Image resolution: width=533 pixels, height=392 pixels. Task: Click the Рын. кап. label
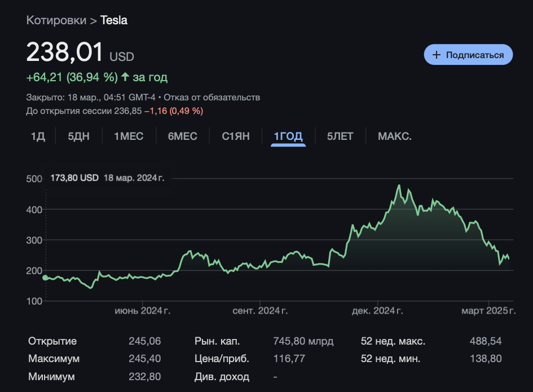217,341
